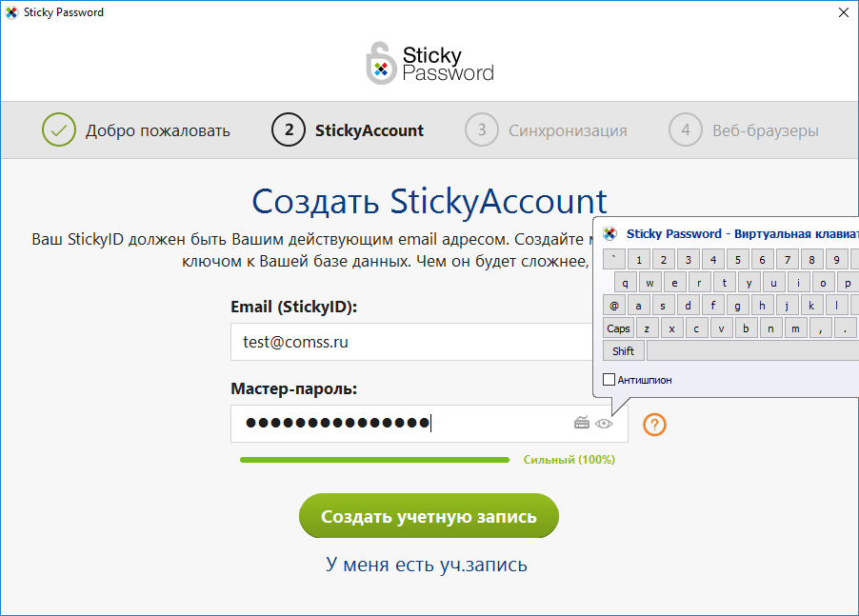This screenshot has height=616, width=859.
Task: Go to the Синхронизация step
Action: (x=568, y=130)
